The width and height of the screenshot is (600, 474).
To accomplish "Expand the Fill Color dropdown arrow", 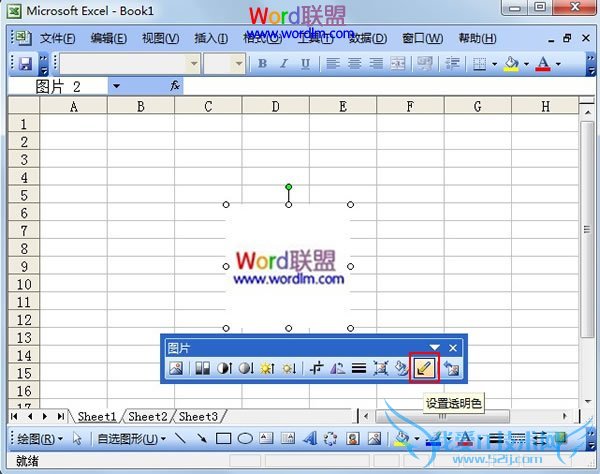I will [x=527, y=64].
